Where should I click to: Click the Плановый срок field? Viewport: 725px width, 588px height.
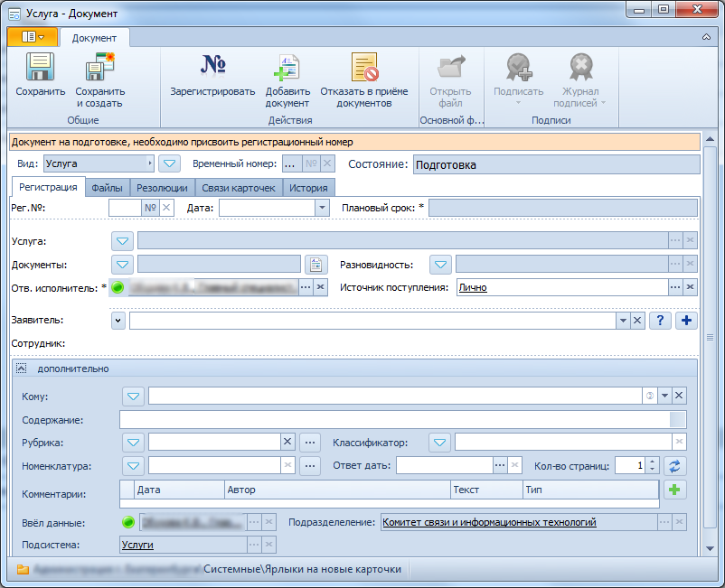[562, 208]
